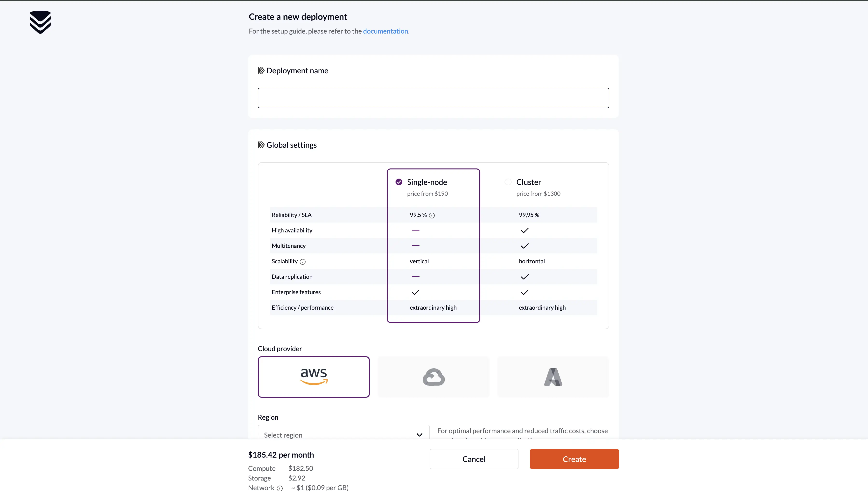Select the AWS cloud provider icon

pyautogui.click(x=313, y=376)
